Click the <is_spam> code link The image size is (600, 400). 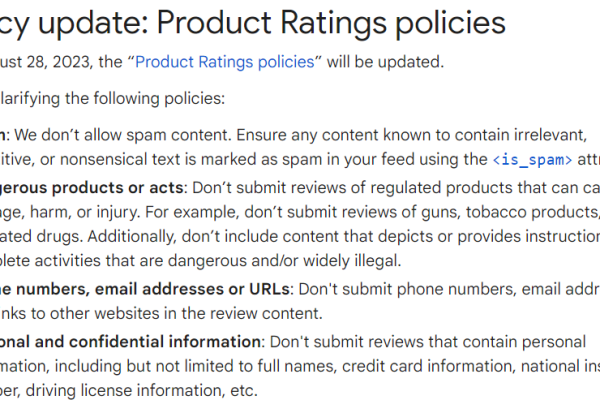coord(532,160)
